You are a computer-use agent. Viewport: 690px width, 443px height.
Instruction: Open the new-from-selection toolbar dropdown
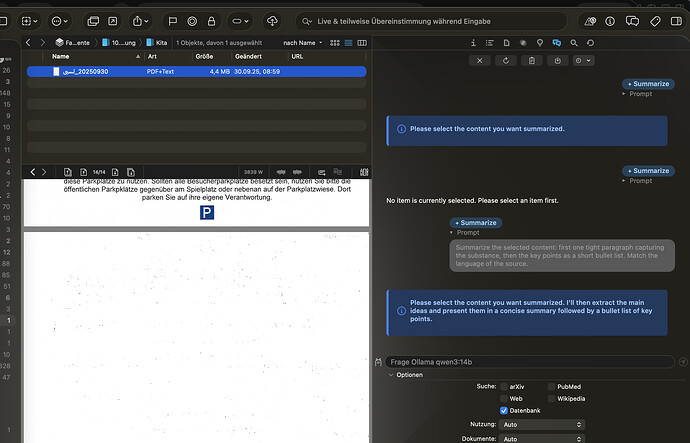point(29,21)
